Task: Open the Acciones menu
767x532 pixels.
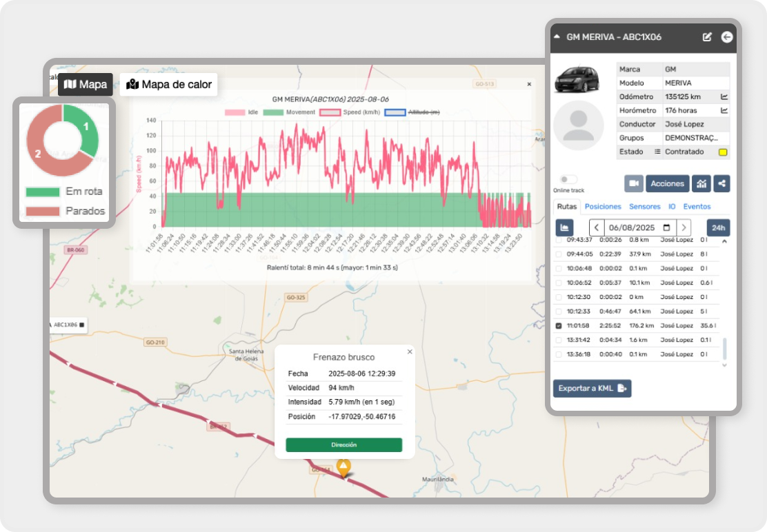Action: 667,184
